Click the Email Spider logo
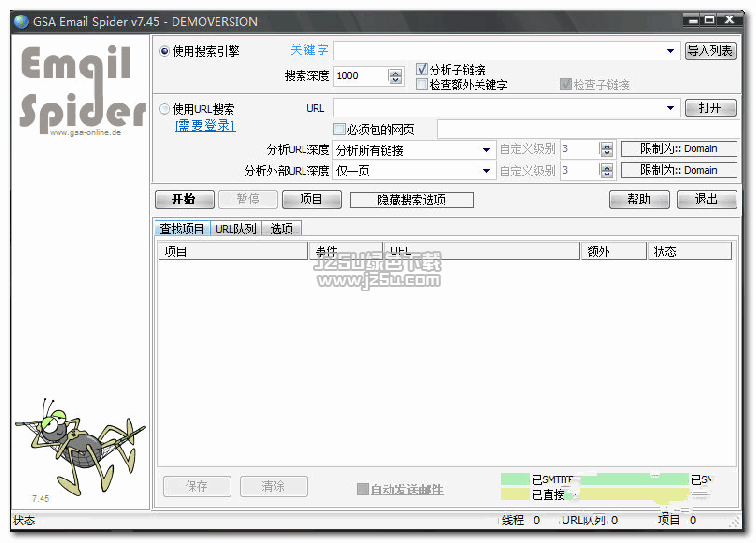 pyautogui.click(x=82, y=88)
